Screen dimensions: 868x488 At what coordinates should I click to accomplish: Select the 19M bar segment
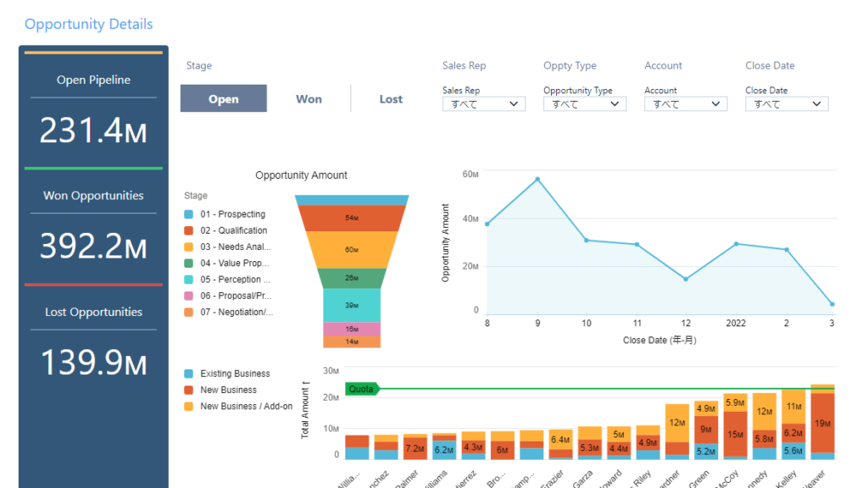pyautogui.click(x=822, y=423)
